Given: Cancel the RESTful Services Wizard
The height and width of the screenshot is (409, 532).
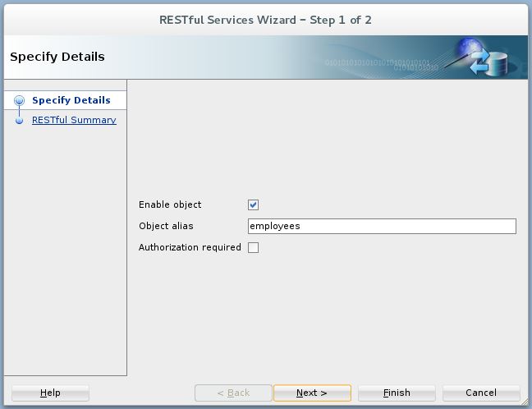Looking at the screenshot, I should pyautogui.click(x=481, y=393).
